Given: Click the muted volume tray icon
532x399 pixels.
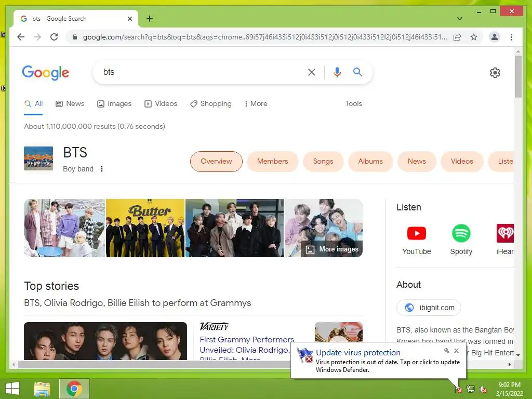Looking at the screenshot, I should (483, 389).
